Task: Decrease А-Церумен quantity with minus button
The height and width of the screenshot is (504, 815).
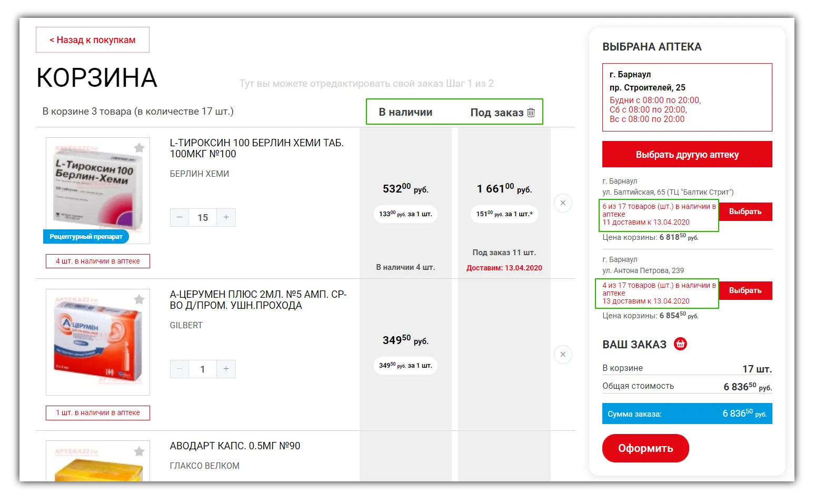Action: [180, 369]
